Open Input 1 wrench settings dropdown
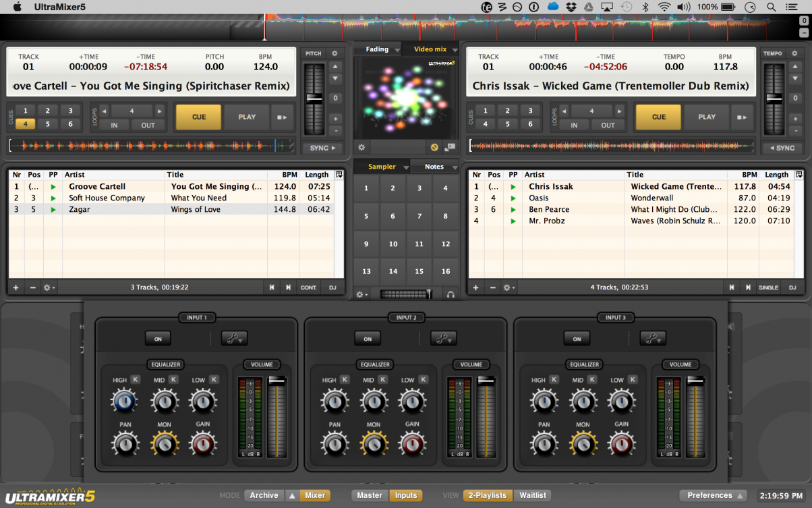812x508 pixels. [x=233, y=339]
